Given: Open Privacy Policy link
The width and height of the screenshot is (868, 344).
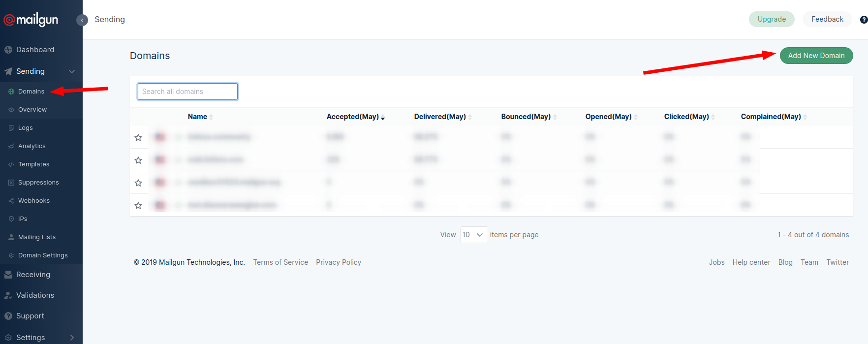Looking at the screenshot, I should [x=339, y=262].
